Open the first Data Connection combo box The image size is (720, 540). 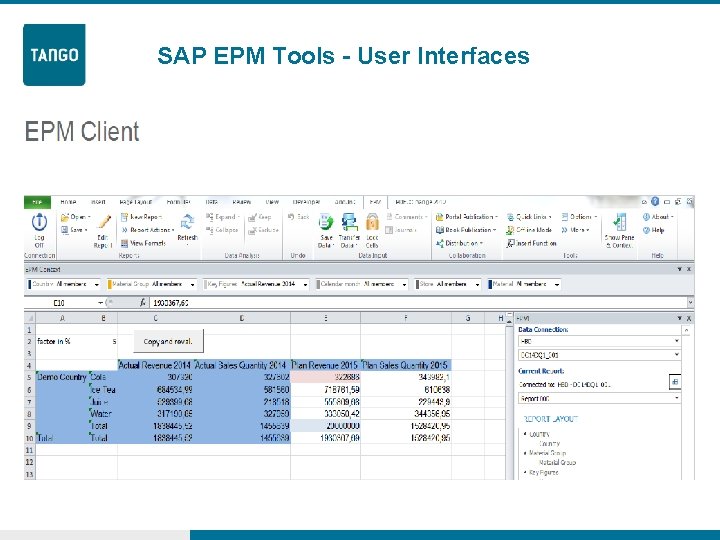click(599, 341)
